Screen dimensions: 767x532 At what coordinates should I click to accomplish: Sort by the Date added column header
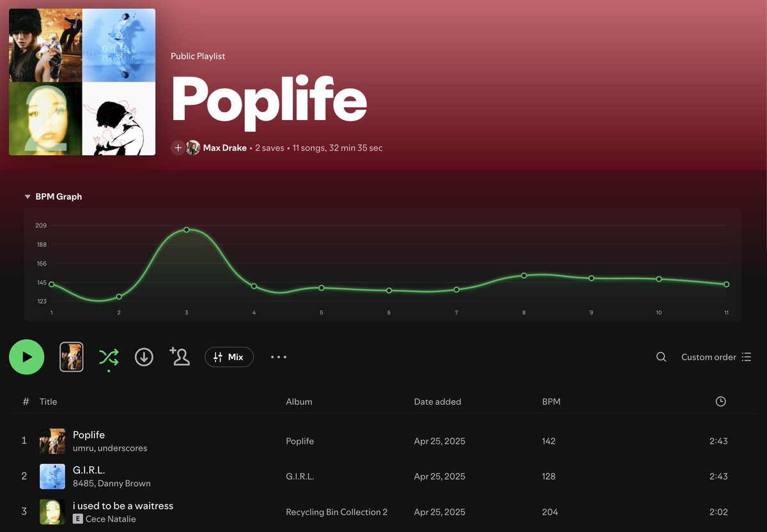tap(437, 402)
